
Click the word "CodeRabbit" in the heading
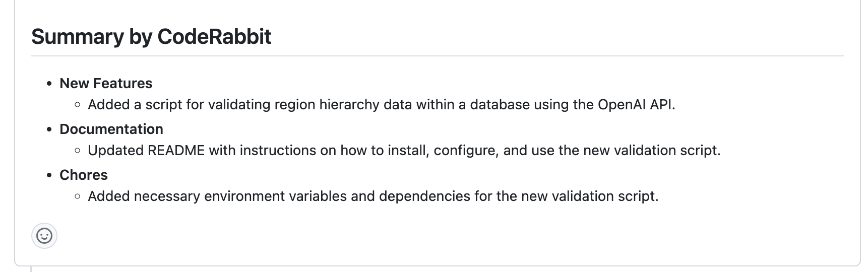[x=214, y=37]
